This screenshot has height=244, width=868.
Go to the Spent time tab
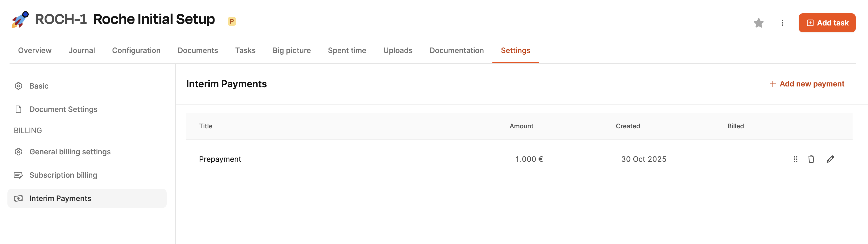[x=347, y=50]
